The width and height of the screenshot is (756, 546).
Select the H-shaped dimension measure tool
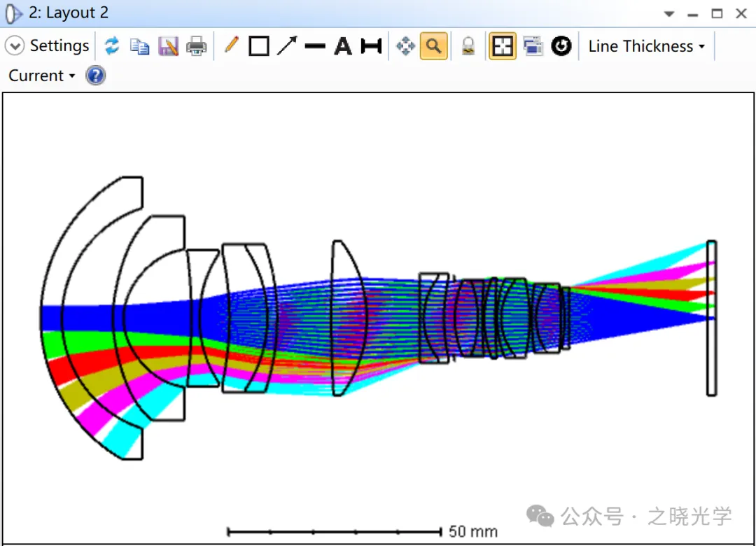[371, 47]
